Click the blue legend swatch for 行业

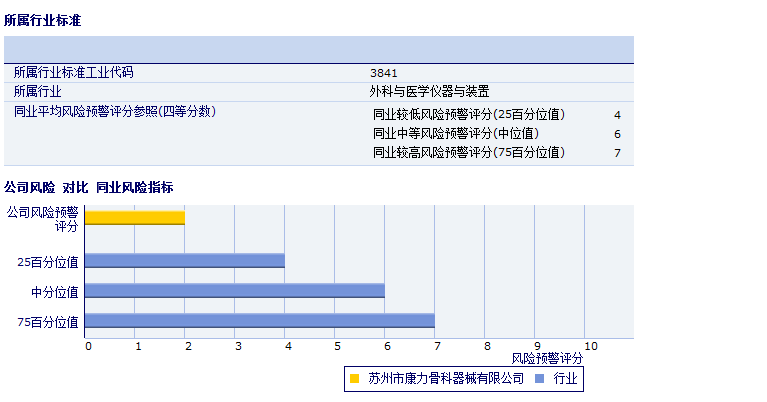pos(540,379)
